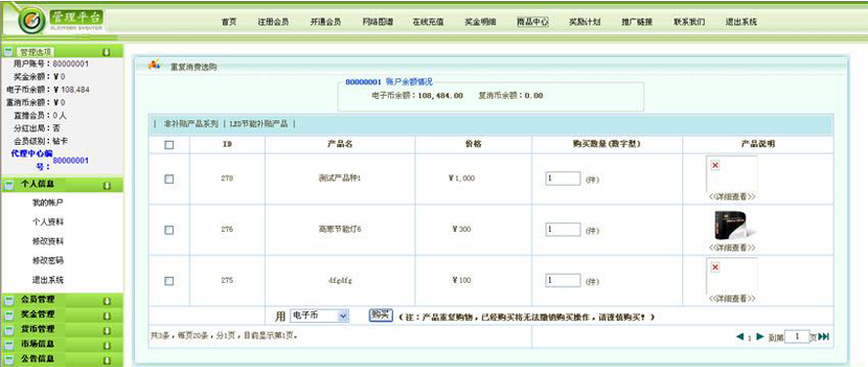Viewport: 868px width, 367px height.
Task: Click the left icon of 个人信息 section header
Action: (8, 186)
